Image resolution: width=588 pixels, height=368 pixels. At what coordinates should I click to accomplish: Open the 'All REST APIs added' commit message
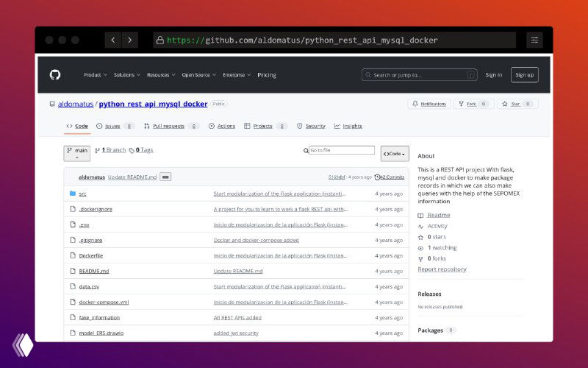[x=237, y=317]
